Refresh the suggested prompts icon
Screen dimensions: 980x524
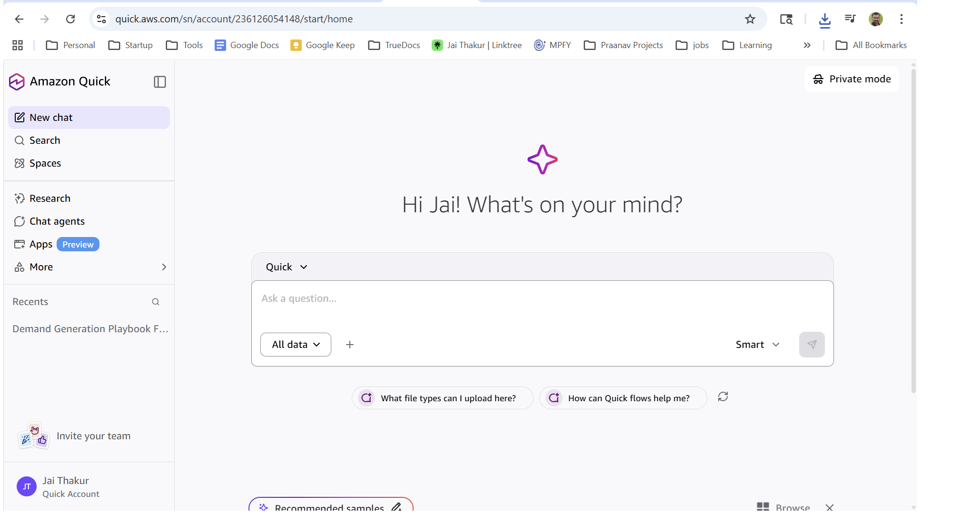pyautogui.click(x=723, y=397)
